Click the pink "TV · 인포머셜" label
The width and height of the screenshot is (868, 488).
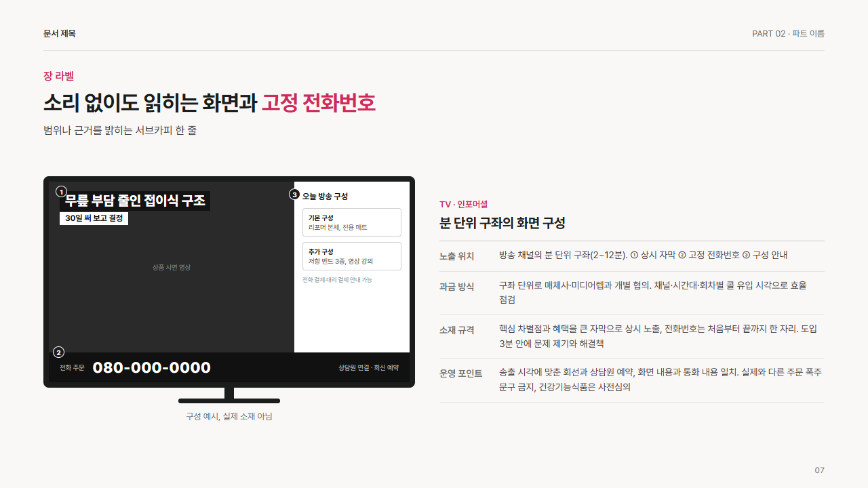tap(463, 204)
